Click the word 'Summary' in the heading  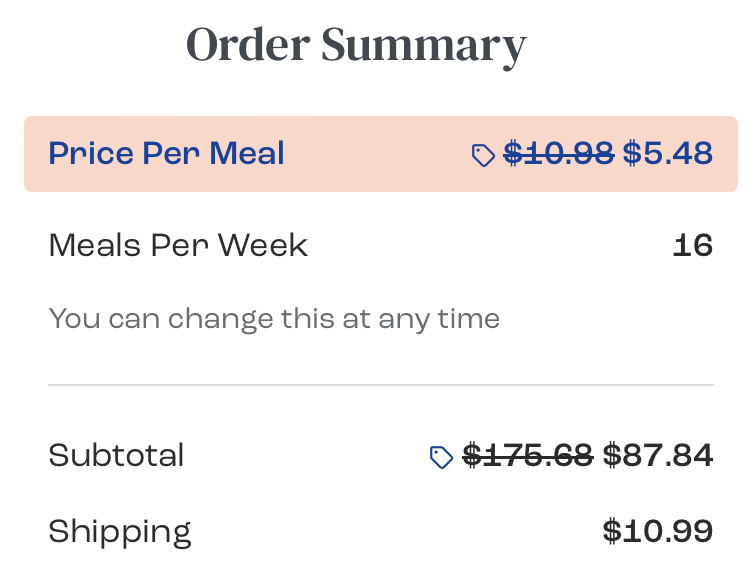424,47
